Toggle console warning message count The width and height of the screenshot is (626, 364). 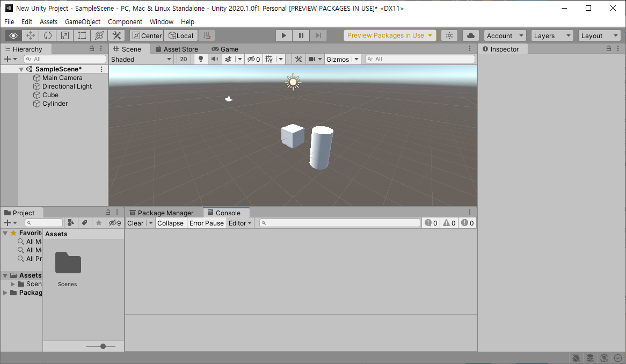(x=449, y=223)
